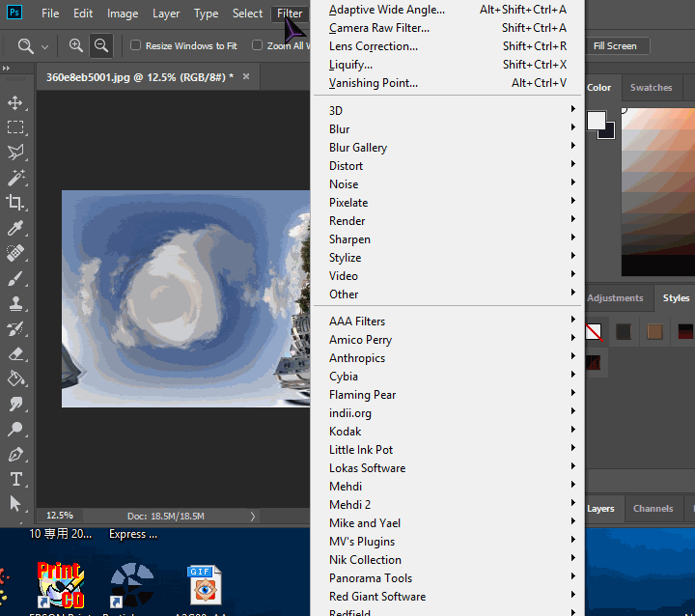This screenshot has width=695, height=616.
Task: Expand the Blur Gallery submenu
Action: [447, 147]
